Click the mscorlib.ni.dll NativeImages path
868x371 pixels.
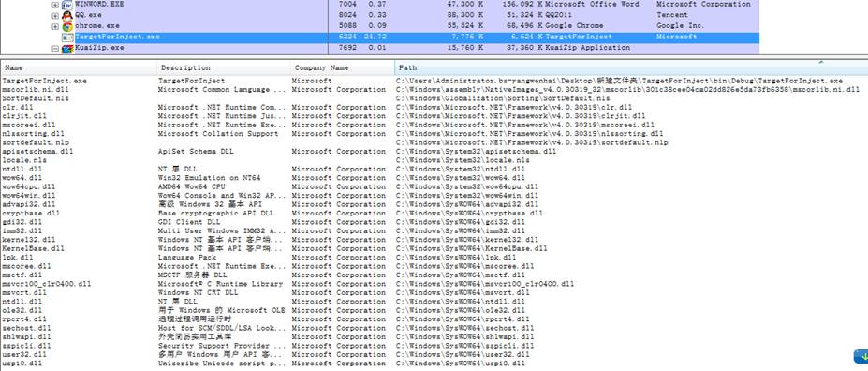[628, 90]
